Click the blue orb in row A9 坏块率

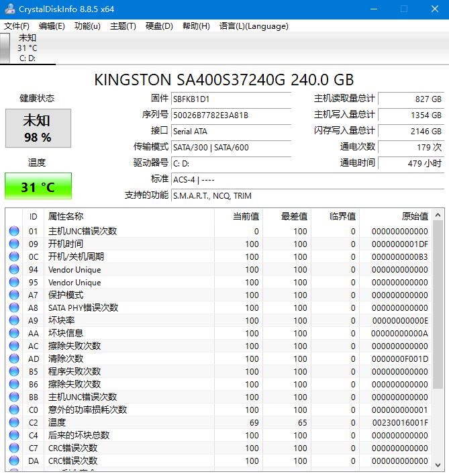14,320
